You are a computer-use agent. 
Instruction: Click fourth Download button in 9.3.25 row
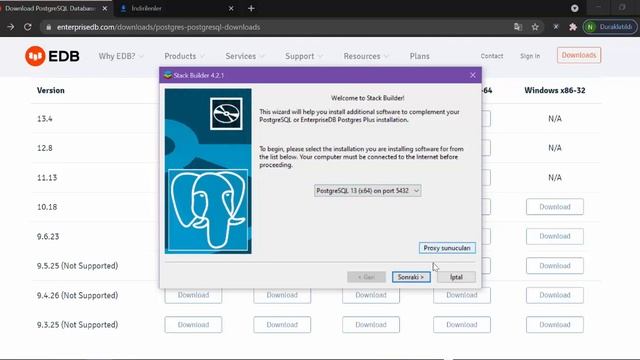click(462, 325)
